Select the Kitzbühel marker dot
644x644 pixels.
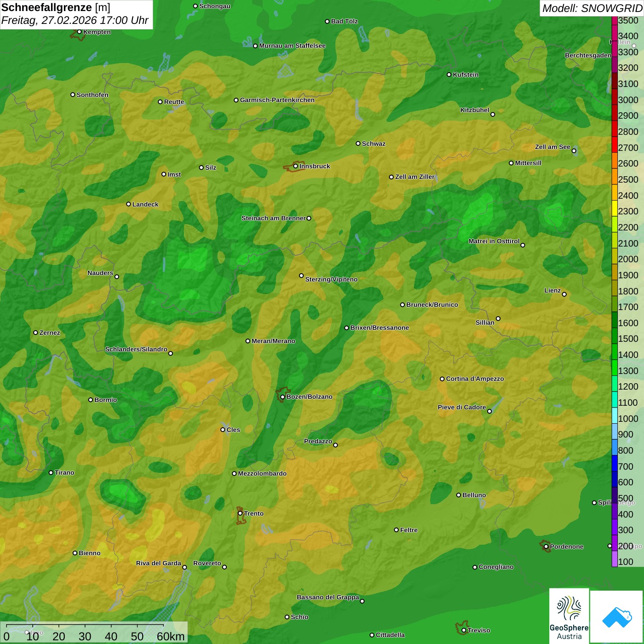click(493, 115)
